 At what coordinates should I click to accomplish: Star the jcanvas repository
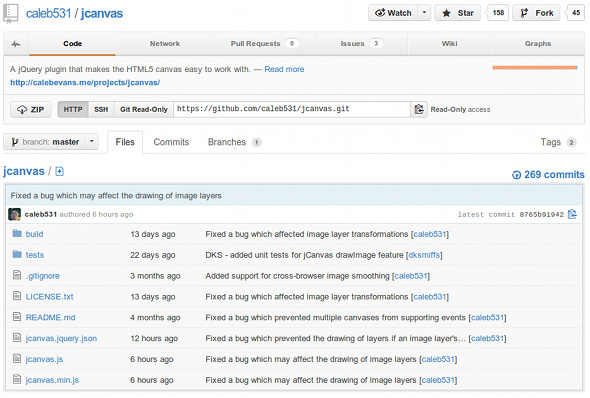[x=458, y=13]
